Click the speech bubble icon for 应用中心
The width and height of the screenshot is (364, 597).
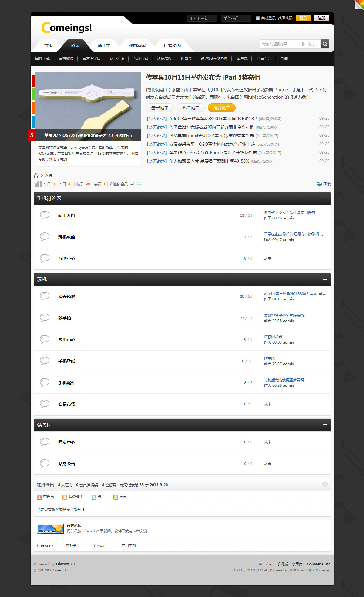(45, 339)
